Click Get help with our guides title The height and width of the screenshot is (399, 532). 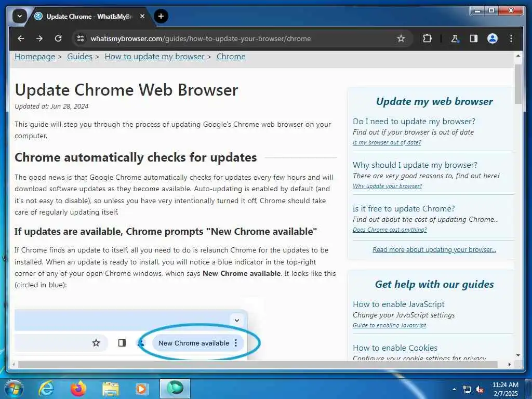click(434, 284)
